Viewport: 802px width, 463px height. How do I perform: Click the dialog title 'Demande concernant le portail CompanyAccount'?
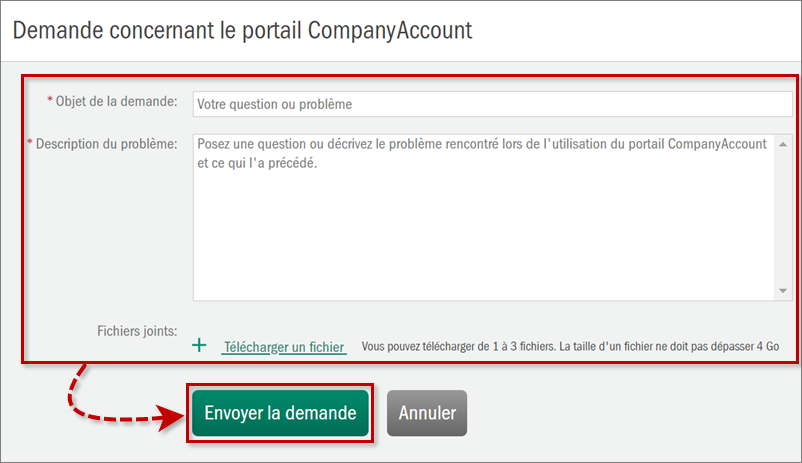click(x=242, y=30)
